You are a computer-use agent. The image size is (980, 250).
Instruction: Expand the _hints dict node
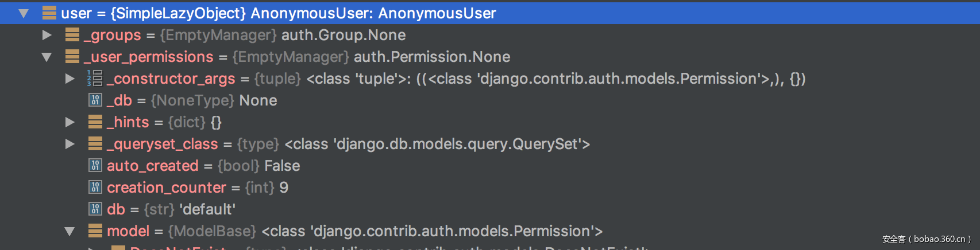point(70,122)
